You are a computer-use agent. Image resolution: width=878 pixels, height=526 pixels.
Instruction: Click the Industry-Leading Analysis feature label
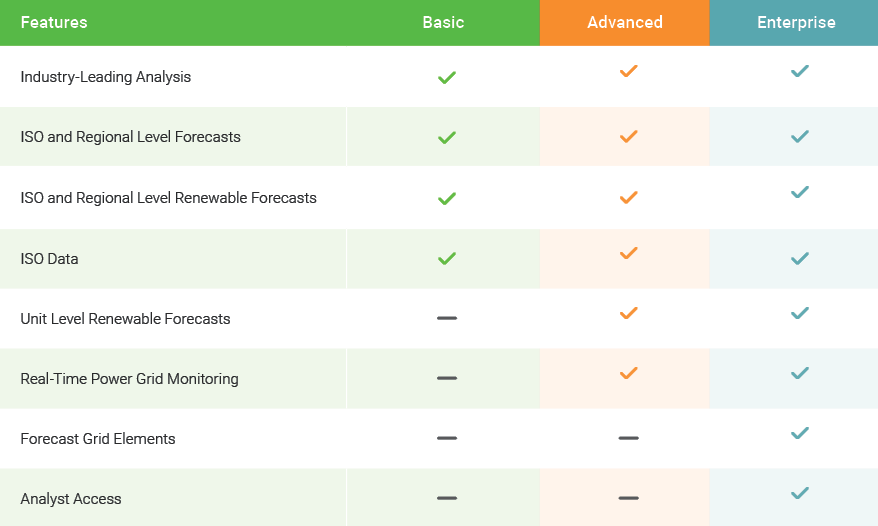tap(106, 77)
